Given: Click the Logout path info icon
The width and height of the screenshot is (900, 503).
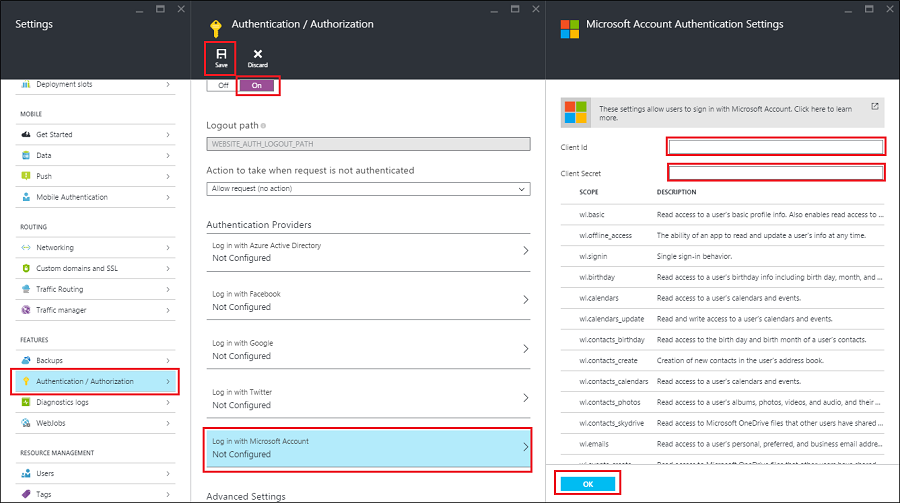Looking at the screenshot, I should 263,126.
